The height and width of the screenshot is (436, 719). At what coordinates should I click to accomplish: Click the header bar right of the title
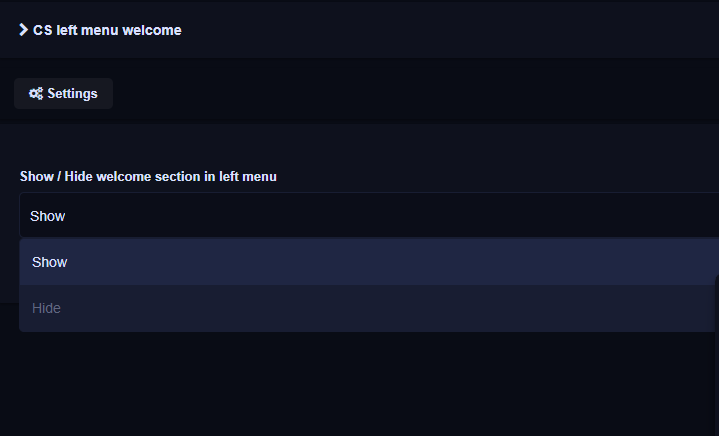[449, 30]
